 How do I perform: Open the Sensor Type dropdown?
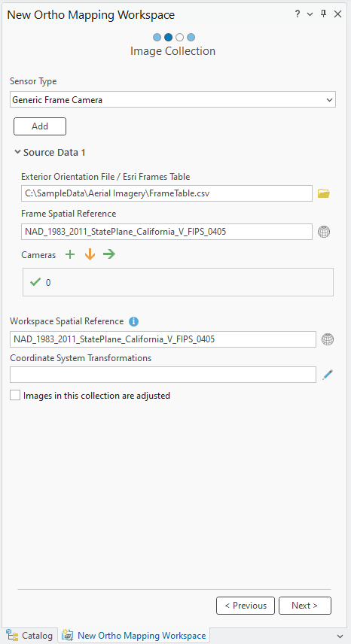[x=172, y=100]
